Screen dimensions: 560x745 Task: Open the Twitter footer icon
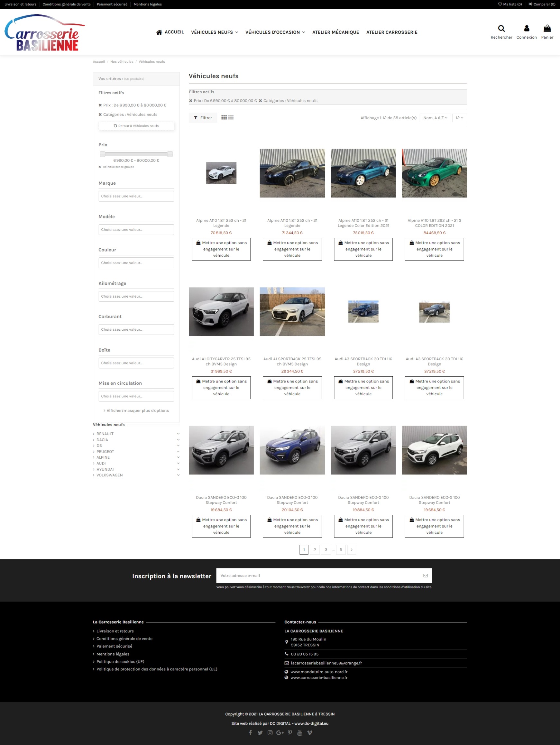[260, 732]
